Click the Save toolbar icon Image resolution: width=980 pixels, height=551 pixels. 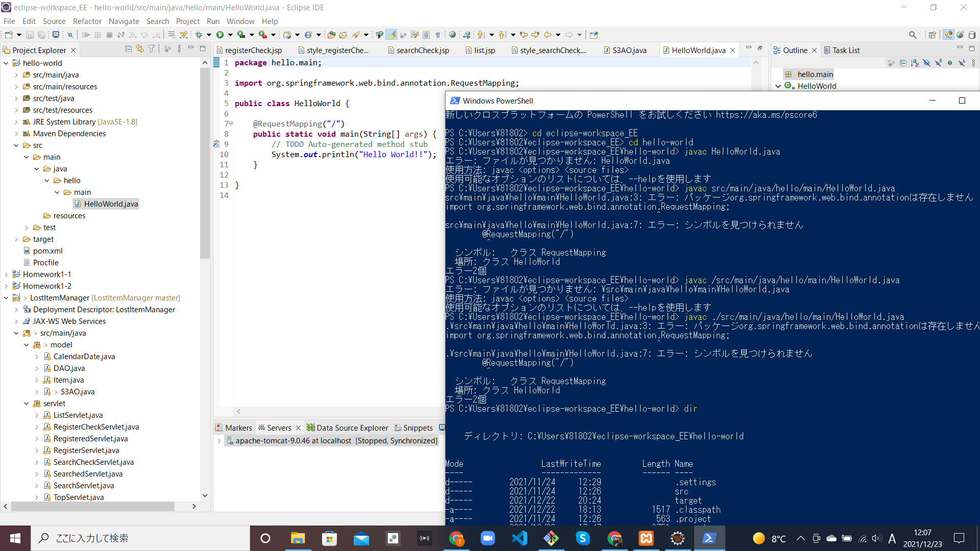(x=30, y=35)
